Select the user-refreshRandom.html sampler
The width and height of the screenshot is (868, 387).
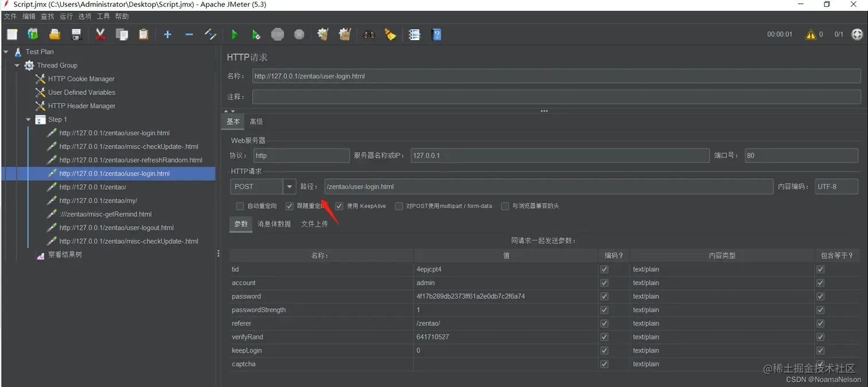tap(131, 160)
